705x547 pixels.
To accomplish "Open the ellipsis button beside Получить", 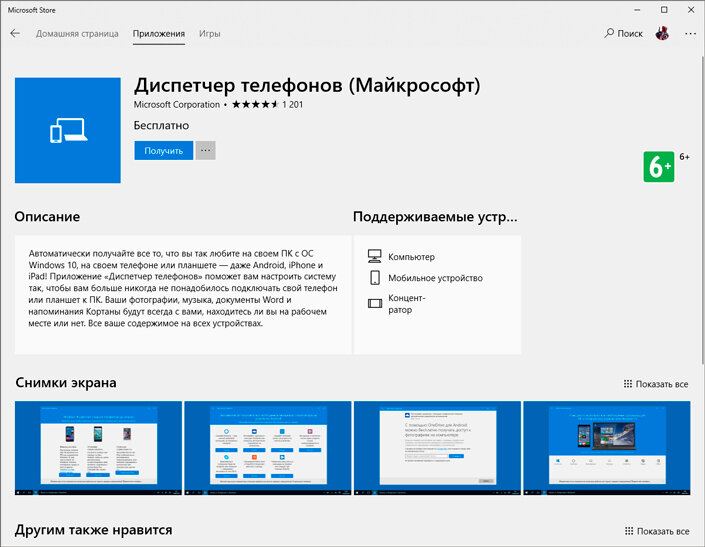I will [205, 151].
